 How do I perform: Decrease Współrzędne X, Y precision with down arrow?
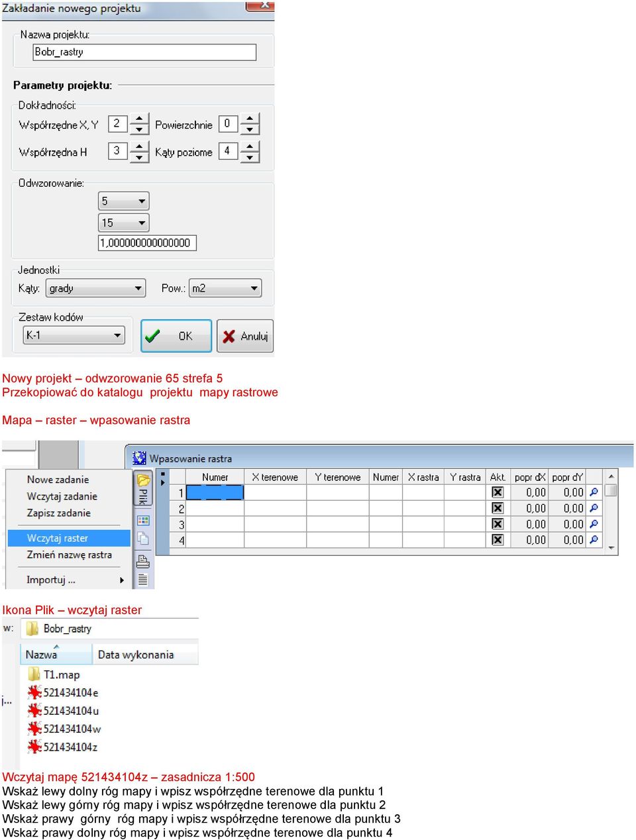tap(139, 130)
